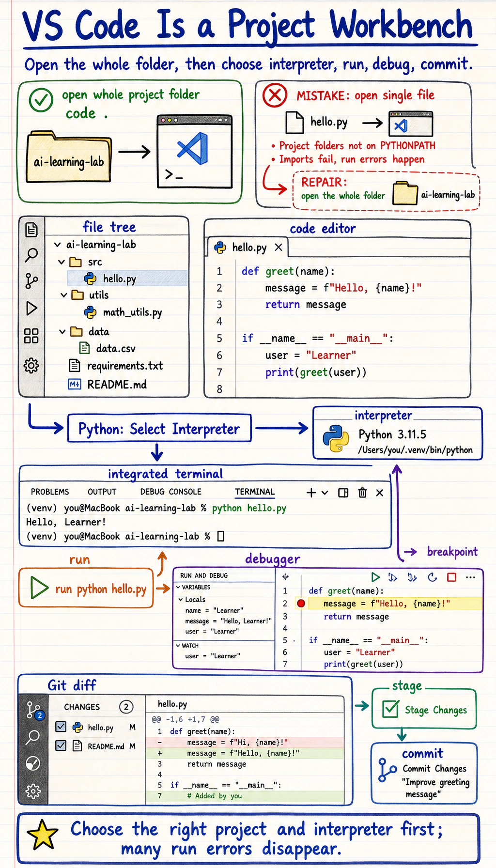
Task: Click the search icon in Git diff sidebar
Action: [33, 737]
